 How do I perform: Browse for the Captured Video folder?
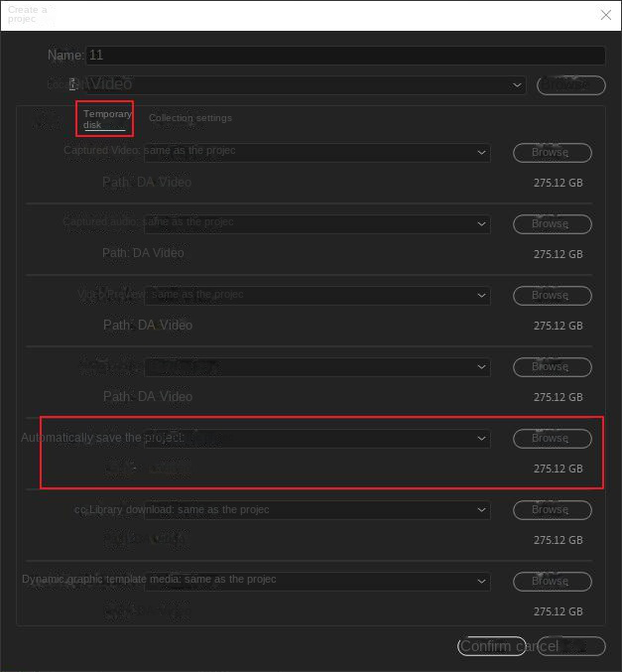pos(552,153)
